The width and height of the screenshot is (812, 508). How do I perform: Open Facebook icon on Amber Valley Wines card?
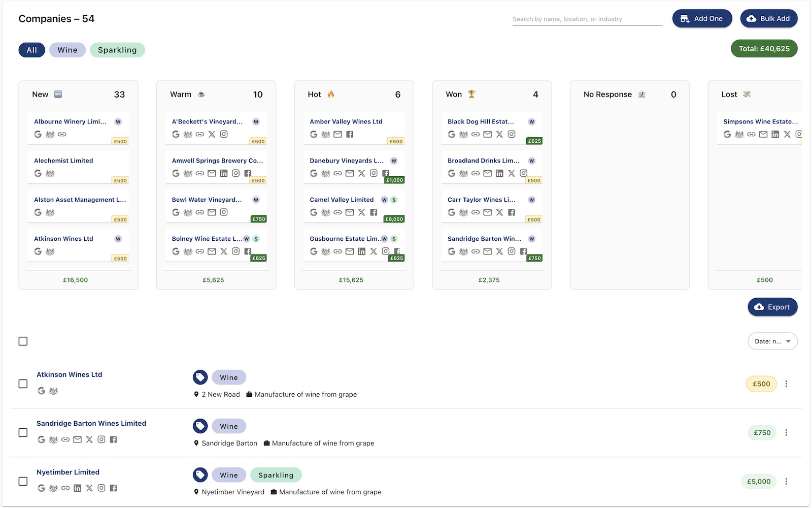(x=350, y=135)
